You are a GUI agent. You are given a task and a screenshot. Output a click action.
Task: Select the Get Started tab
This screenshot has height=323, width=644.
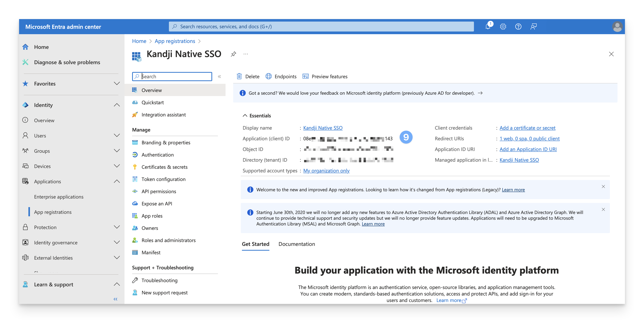pyautogui.click(x=255, y=244)
